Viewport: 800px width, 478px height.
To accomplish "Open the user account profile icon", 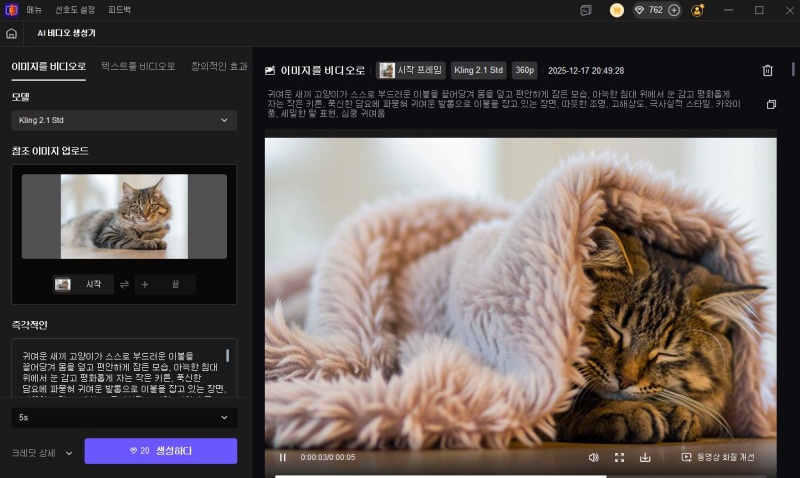I will click(698, 10).
